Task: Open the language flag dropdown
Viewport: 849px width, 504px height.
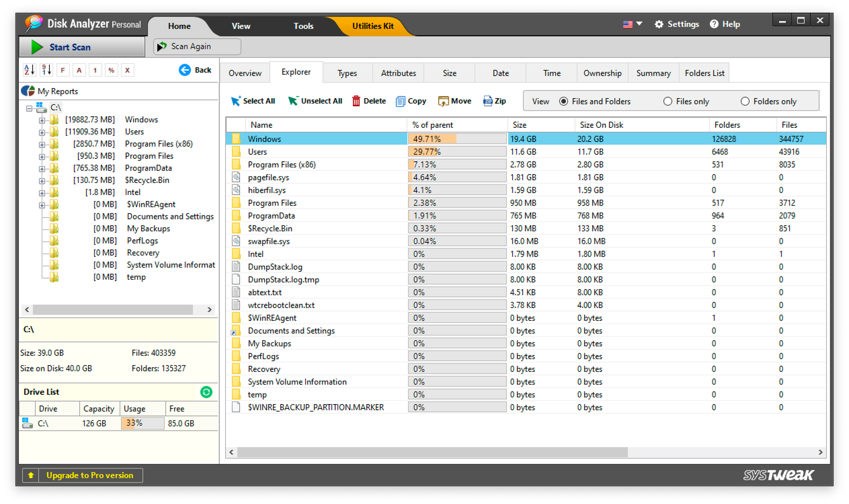Action: pyautogui.click(x=632, y=24)
